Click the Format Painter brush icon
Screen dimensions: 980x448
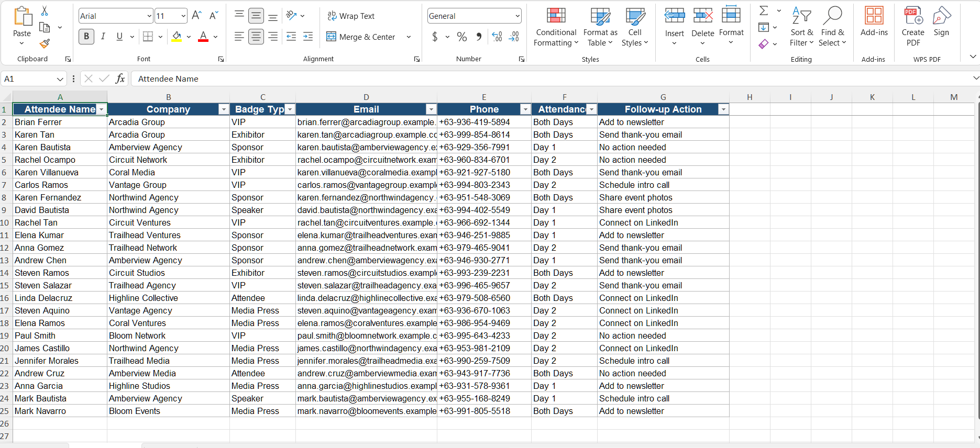click(x=45, y=43)
